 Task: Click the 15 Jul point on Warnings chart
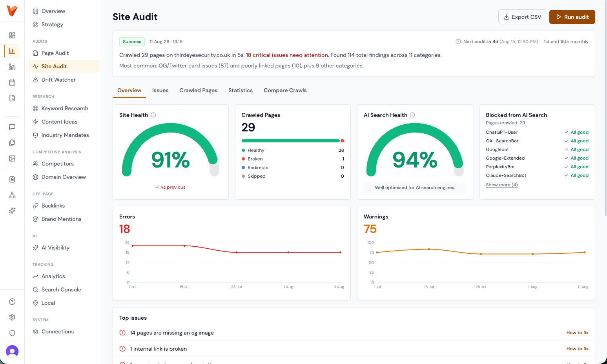coord(429,249)
